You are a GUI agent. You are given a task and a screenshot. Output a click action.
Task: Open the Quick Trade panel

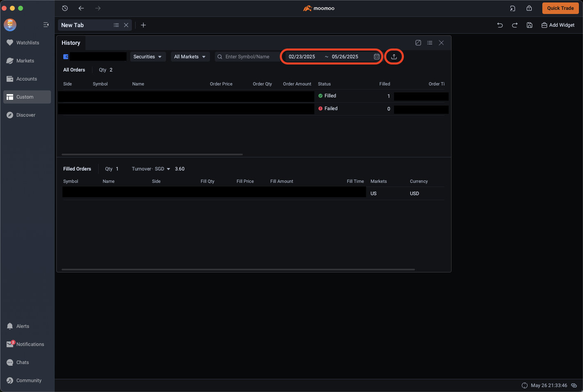point(560,8)
